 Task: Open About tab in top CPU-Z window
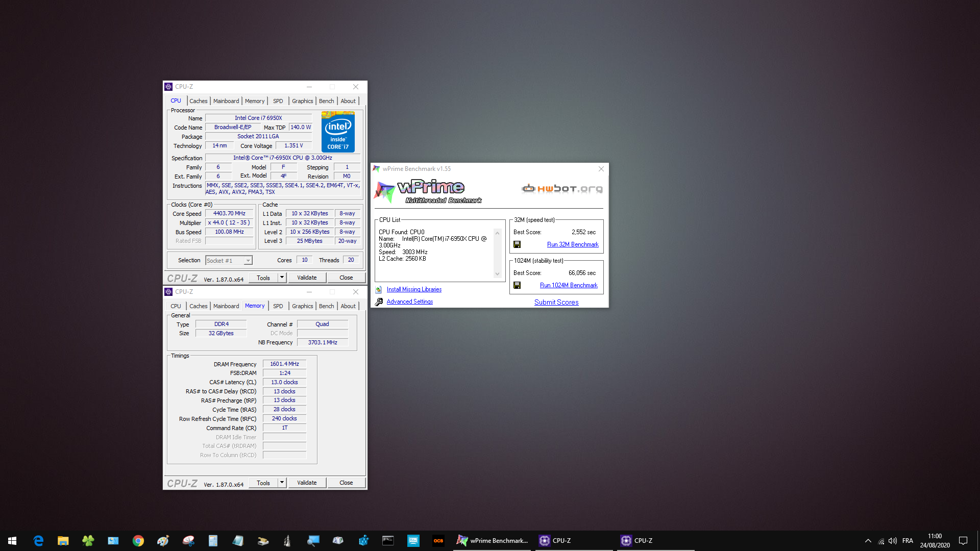click(348, 101)
